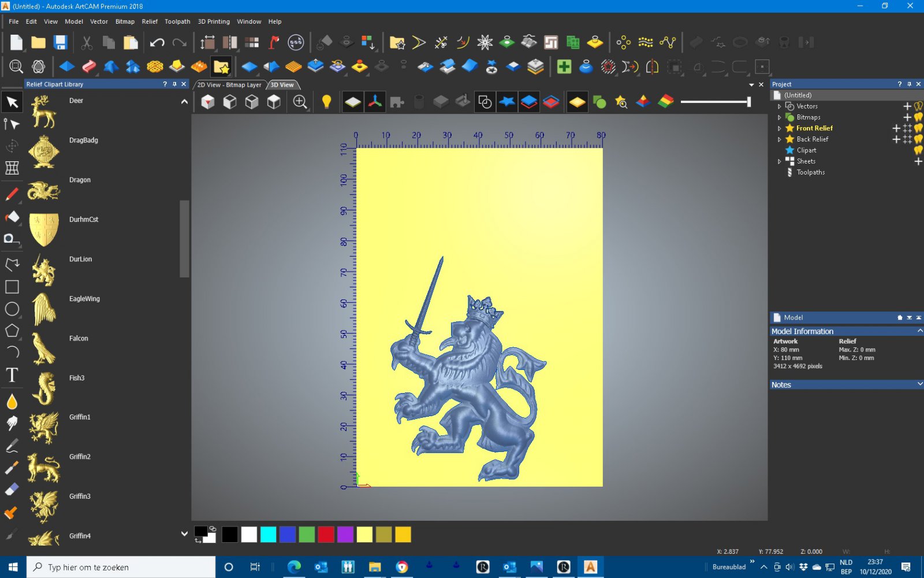Add new bitmap layer with plus button
This screenshot has height=578, width=924.
(x=907, y=117)
